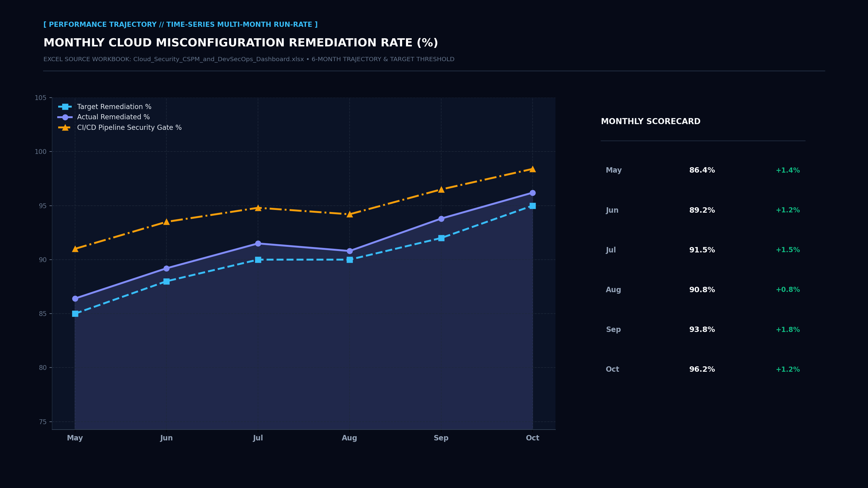Click the May x-axis label

click(75, 438)
